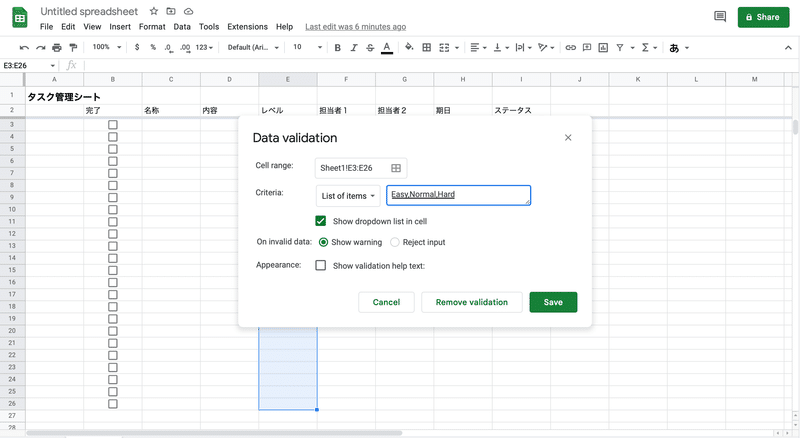Click the insert link icon

click(x=570, y=47)
